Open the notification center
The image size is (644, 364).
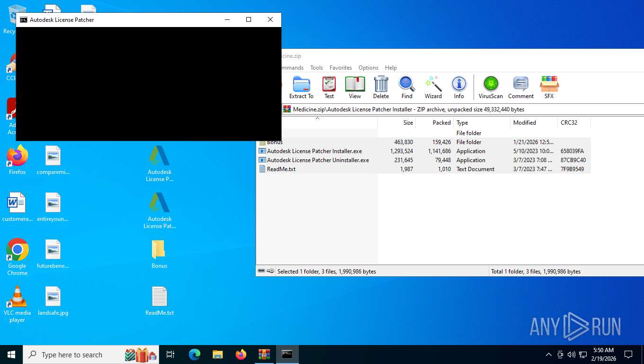tap(628, 355)
